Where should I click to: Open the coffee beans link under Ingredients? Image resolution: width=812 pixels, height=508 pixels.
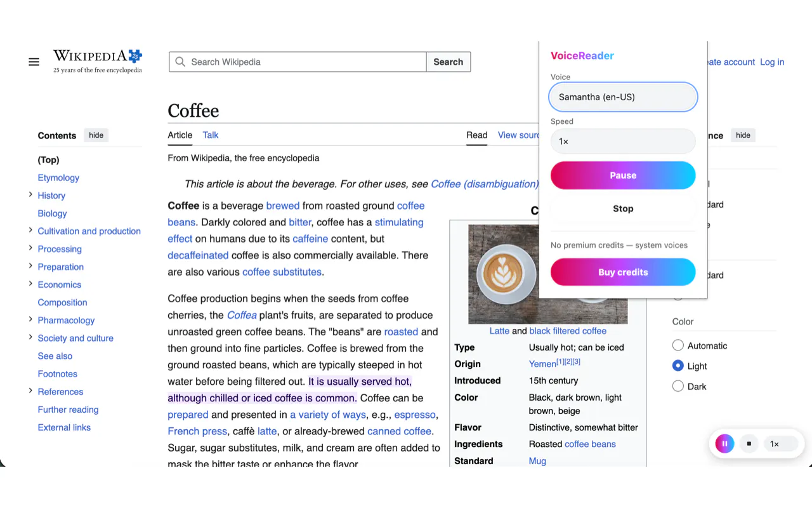pyautogui.click(x=590, y=444)
